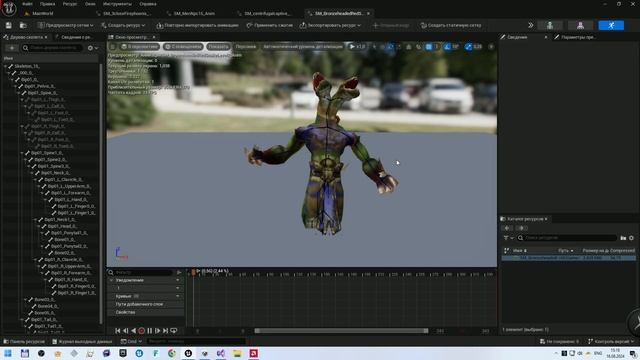Click the red Record animation button

coord(142,331)
